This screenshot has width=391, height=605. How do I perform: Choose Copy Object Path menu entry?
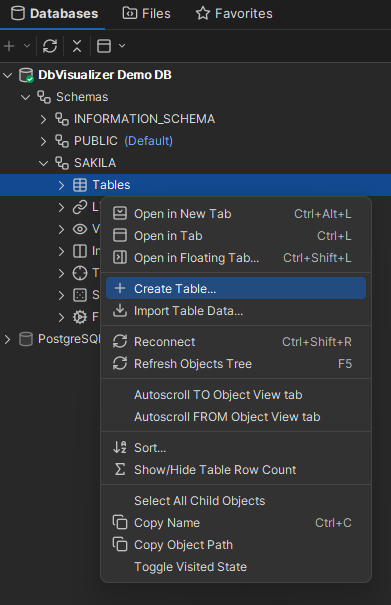[236, 545]
